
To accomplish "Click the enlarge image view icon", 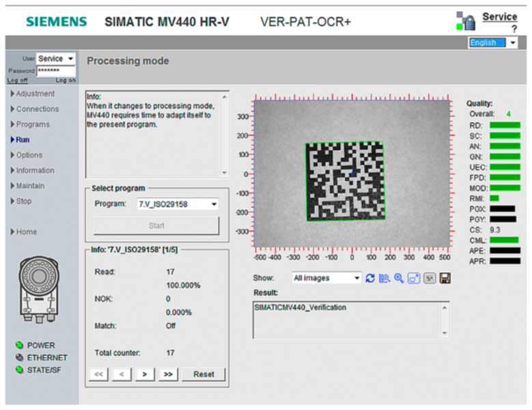I will pyautogui.click(x=414, y=278).
